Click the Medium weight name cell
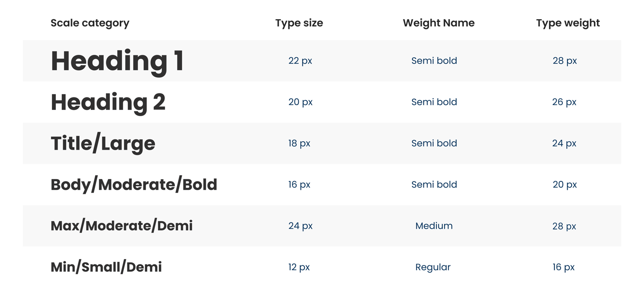The width and height of the screenshot is (644, 306). point(434,226)
